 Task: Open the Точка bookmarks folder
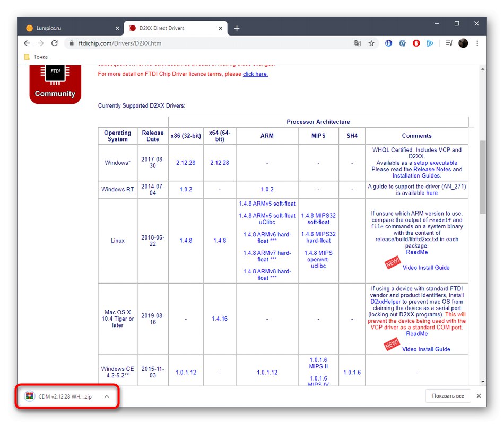coord(36,57)
